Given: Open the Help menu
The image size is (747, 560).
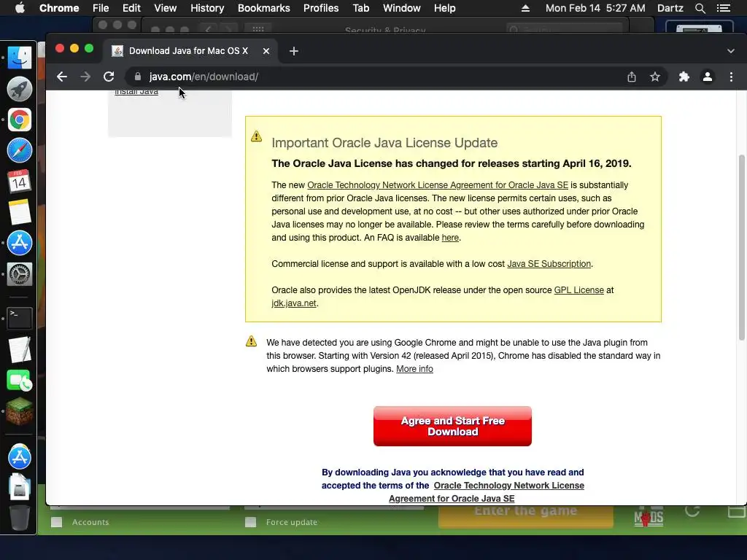Looking at the screenshot, I should click(x=444, y=8).
